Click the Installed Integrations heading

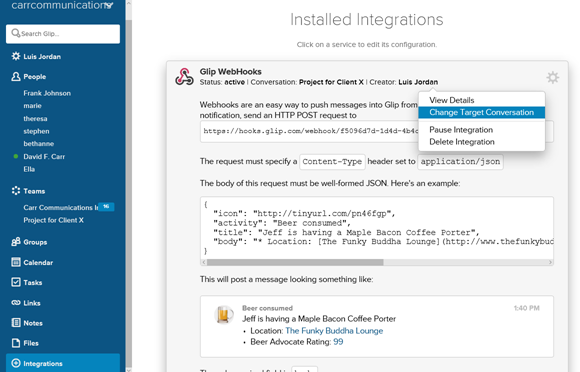point(367,20)
